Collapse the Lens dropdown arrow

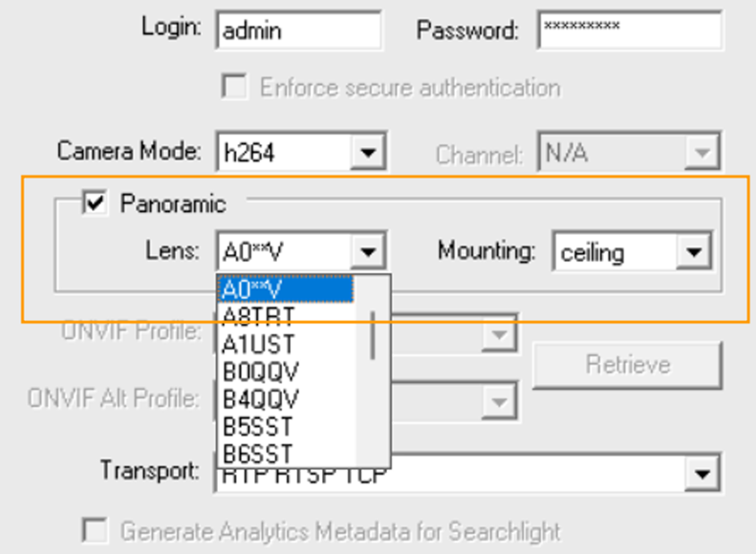coord(368,251)
